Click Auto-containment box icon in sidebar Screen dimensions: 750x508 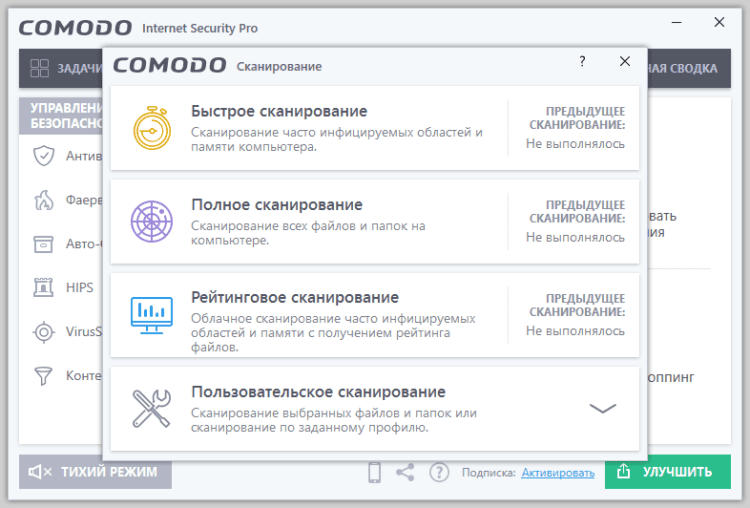44,244
